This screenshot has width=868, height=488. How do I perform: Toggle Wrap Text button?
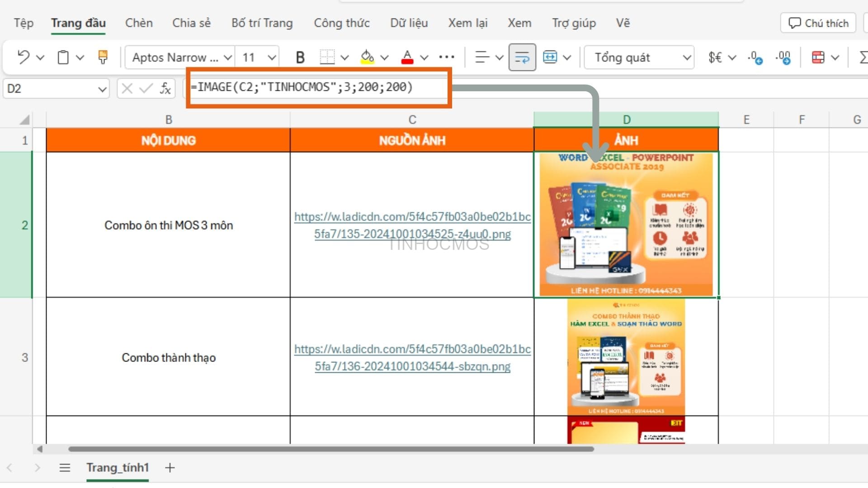(522, 57)
